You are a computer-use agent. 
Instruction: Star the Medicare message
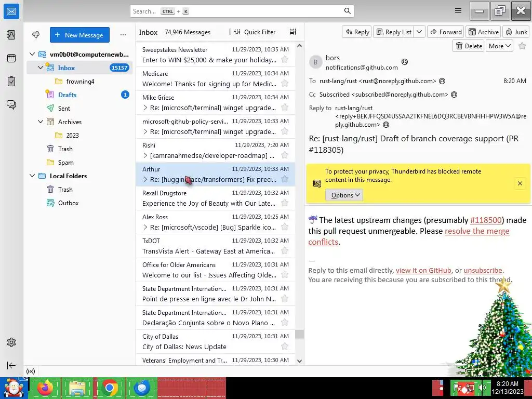click(285, 84)
